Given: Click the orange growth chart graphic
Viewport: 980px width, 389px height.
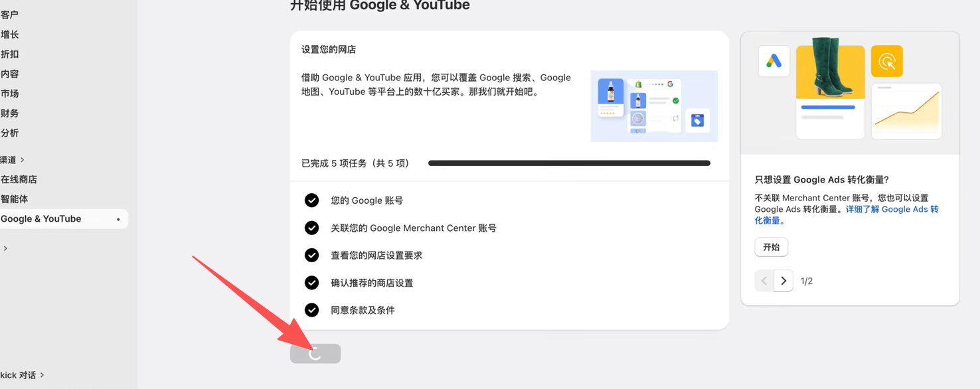Looking at the screenshot, I should (906, 111).
